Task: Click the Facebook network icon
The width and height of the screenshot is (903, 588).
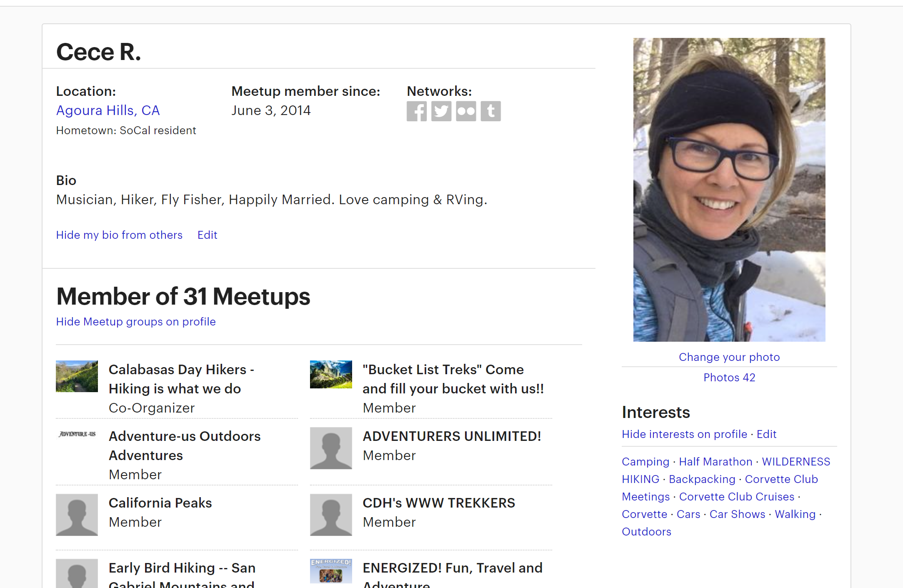Action: click(416, 111)
